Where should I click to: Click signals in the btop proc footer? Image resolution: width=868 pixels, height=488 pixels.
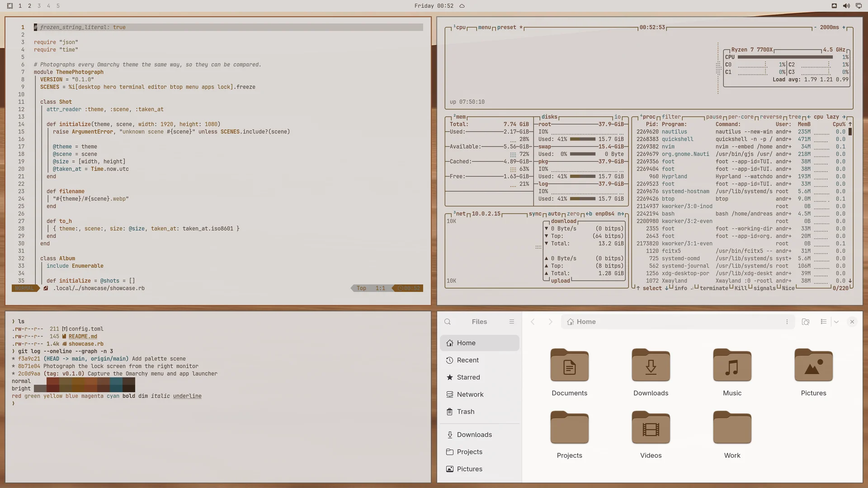click(x=764, y=288)
